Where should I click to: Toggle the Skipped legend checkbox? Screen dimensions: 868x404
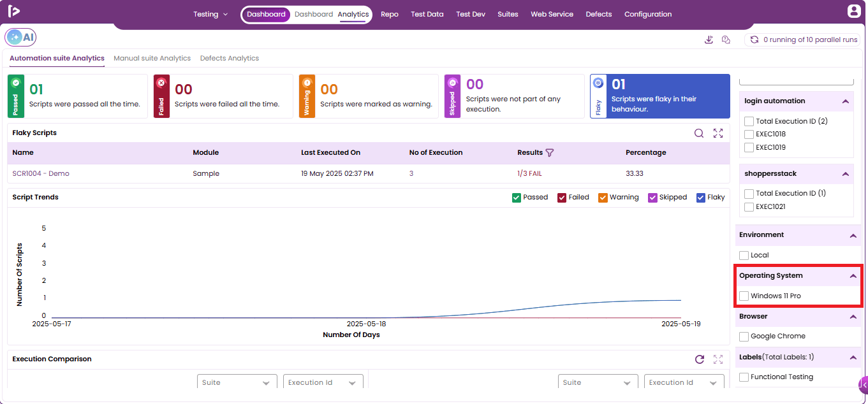(652, 198)
